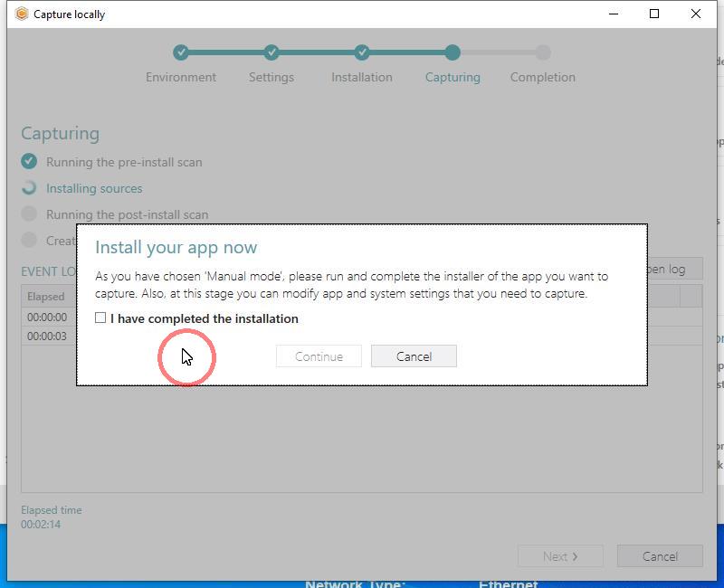Select the Capturing step label
This screenshot has width=724, height=588.
[x=452, y=77]
